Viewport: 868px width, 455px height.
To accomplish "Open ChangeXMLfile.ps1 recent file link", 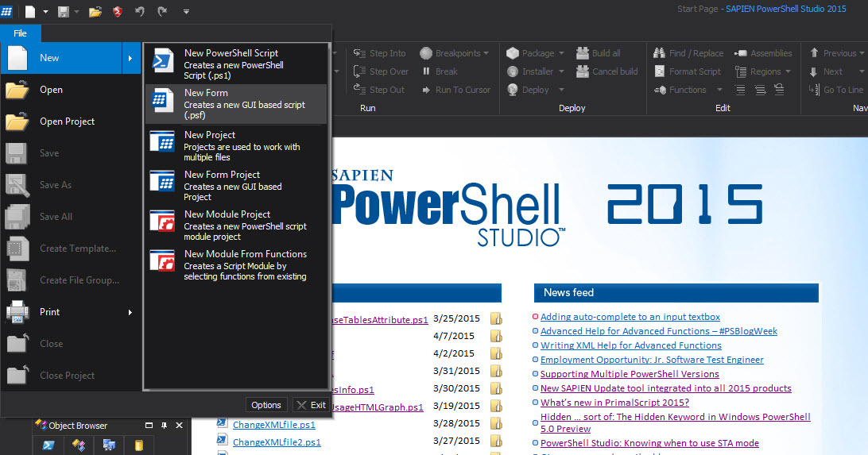I will coord(273,425).
